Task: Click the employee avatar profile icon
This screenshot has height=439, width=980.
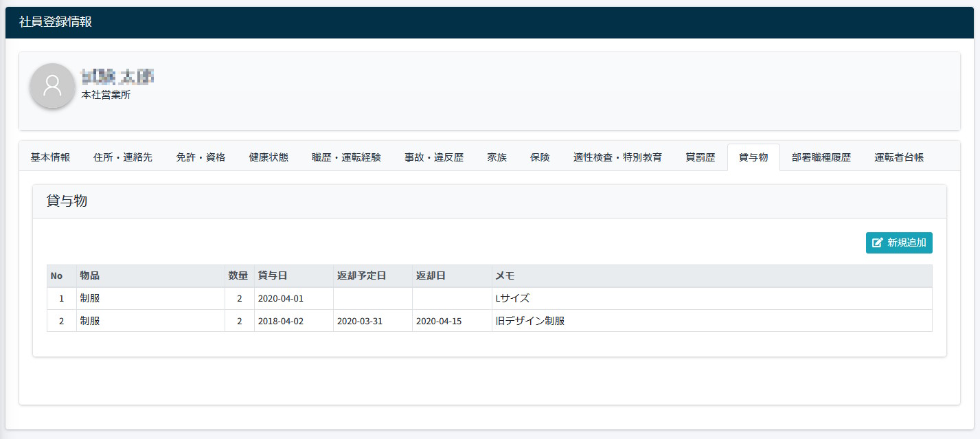Action: [52, 86]
